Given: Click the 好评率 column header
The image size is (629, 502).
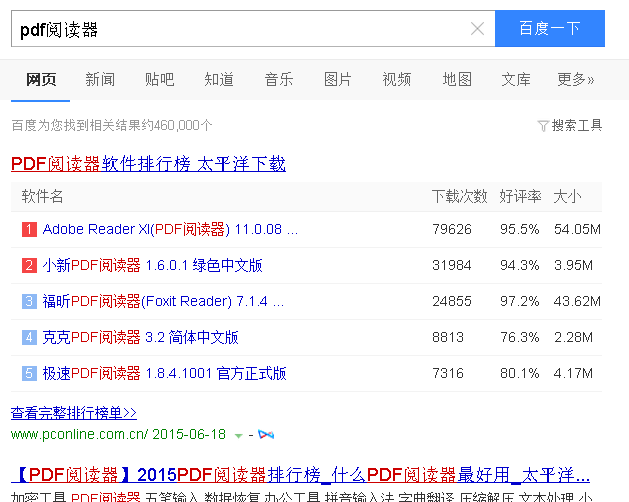Looking at the screenshot, I should tap(520, 197).
